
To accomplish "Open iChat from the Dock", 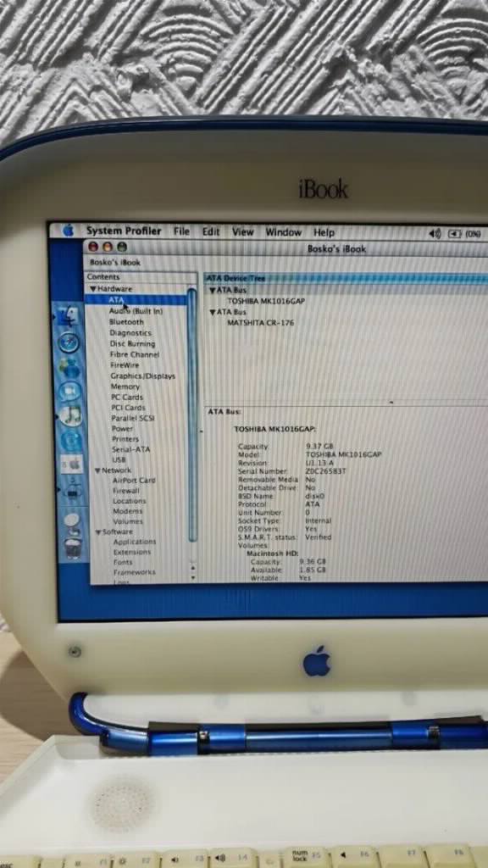I will (71, 392).
